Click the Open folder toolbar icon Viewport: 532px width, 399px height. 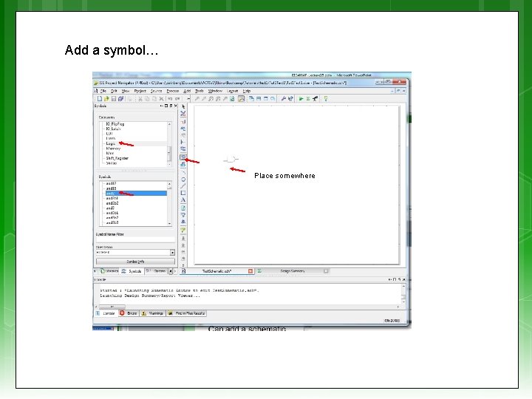point(106,99)
